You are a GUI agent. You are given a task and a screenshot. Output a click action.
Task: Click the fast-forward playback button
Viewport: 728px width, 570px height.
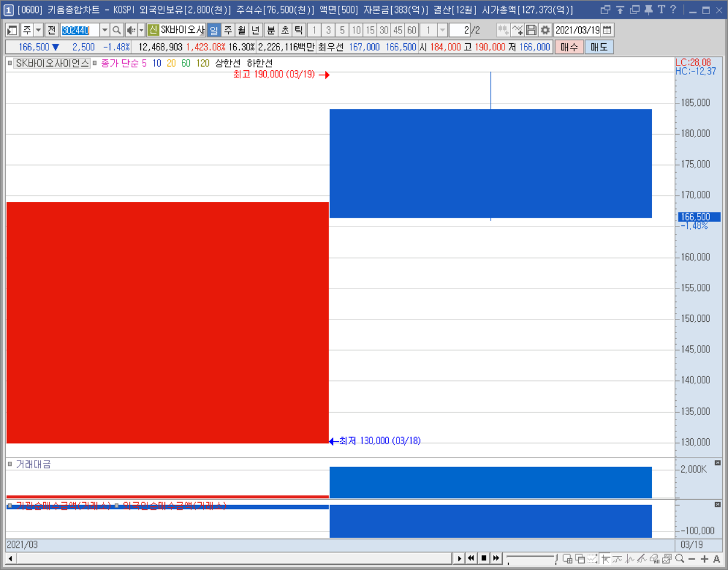pos(496,558)
